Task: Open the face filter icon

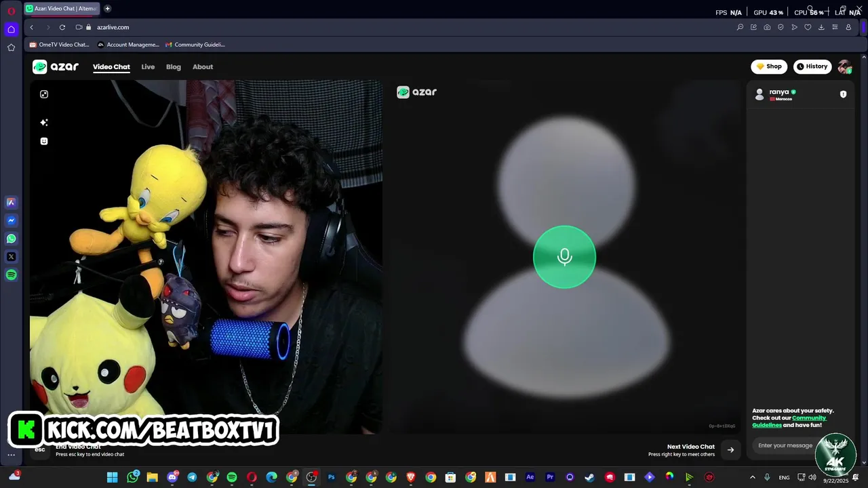Action: pos(44,141)
